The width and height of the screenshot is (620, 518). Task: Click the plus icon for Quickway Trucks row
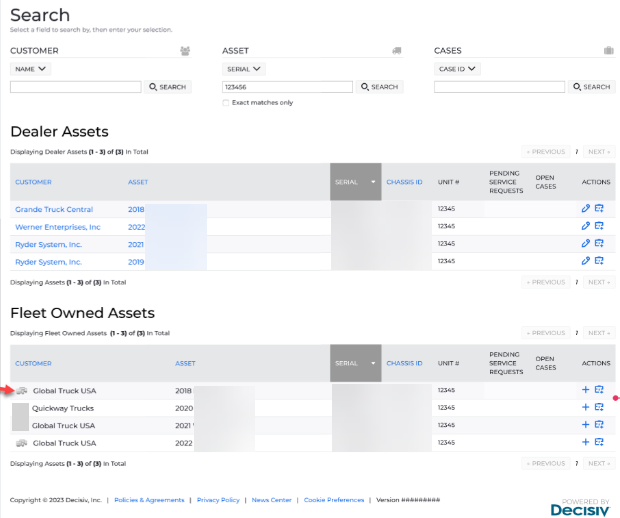coord(586,407)
